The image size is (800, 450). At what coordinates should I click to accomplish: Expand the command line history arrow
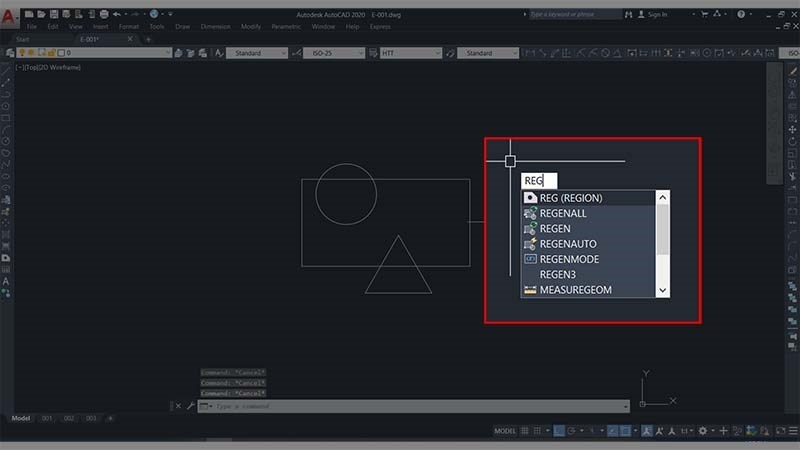[626, 406]
